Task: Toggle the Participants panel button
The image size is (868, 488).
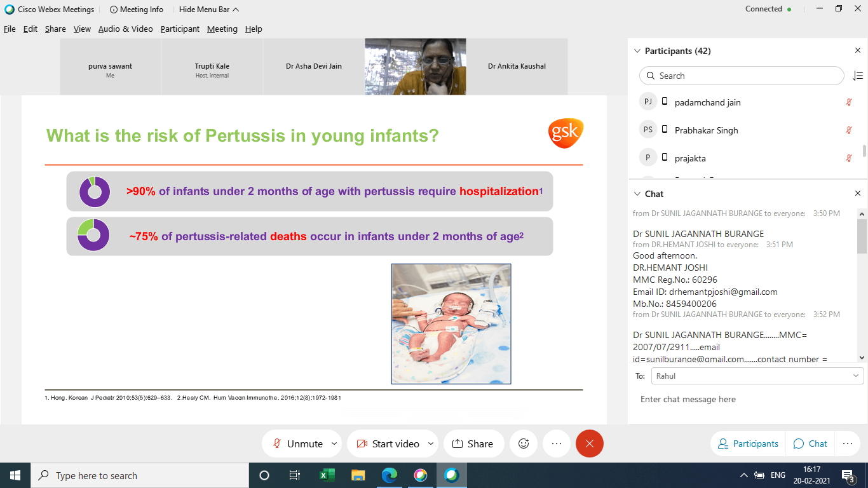Action: (748, 444)
